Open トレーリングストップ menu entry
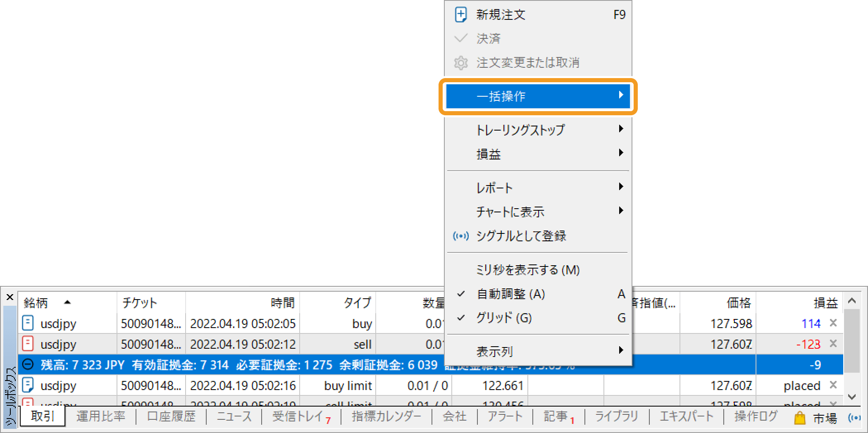Image resolution: width=868 pixels, height=433 pixels. tap(538, 130)
